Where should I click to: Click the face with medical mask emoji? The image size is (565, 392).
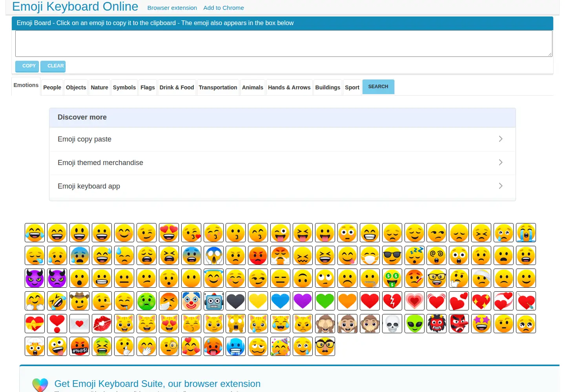pos(370,256)
